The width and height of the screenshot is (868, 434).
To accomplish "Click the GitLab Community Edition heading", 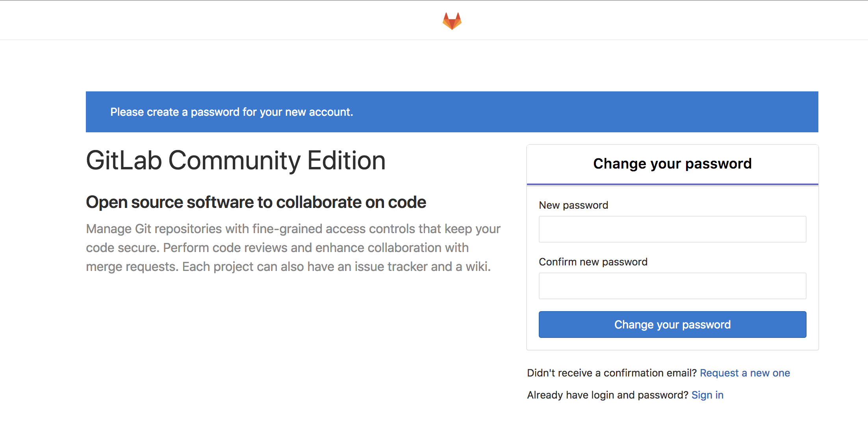I will point(236,161).
